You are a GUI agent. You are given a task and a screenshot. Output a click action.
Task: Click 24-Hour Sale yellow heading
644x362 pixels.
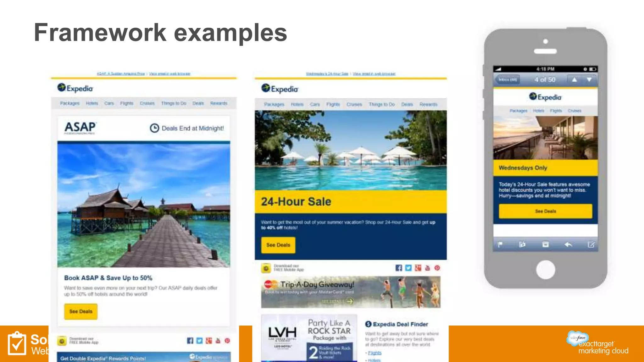coord(296,201)
